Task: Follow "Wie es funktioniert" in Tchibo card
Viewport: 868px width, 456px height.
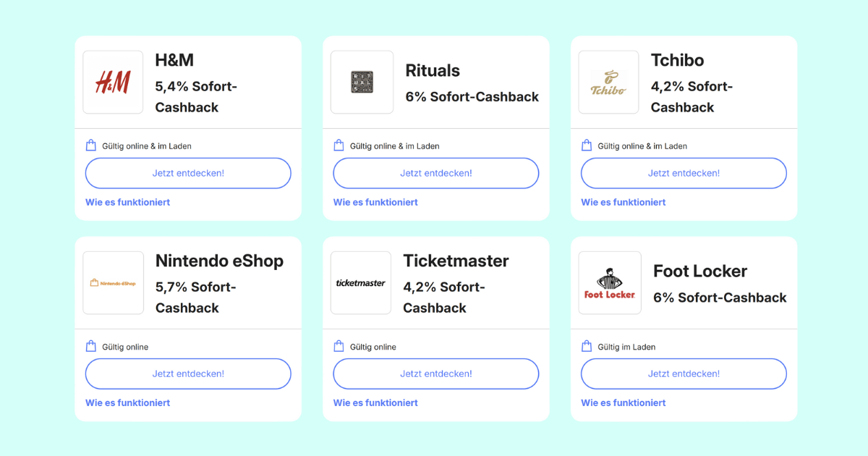Action: coord(624,203)
